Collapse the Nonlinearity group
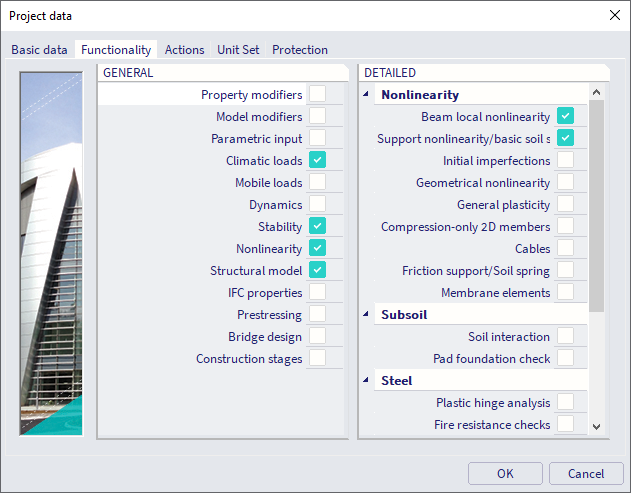 tap(367, 95)
